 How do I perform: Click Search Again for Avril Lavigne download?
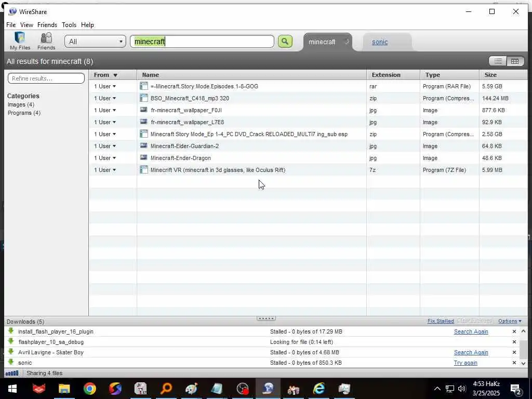[471, 353]
